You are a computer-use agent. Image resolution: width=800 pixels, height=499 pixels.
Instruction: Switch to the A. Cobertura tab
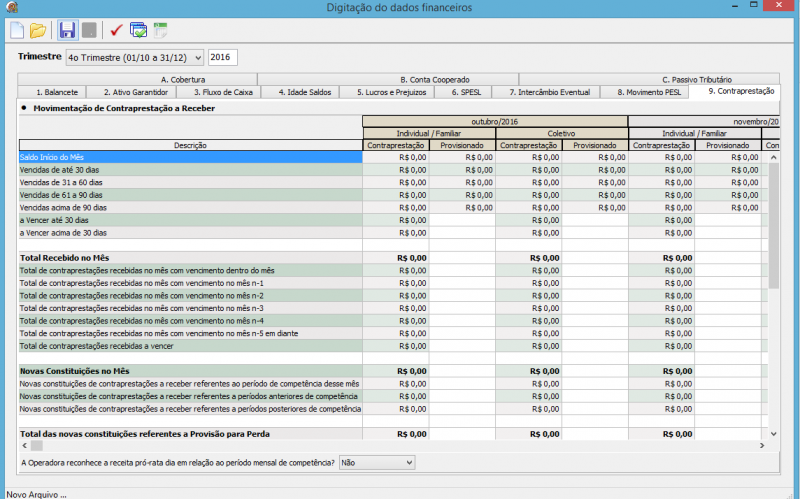(x=138, y=80)
